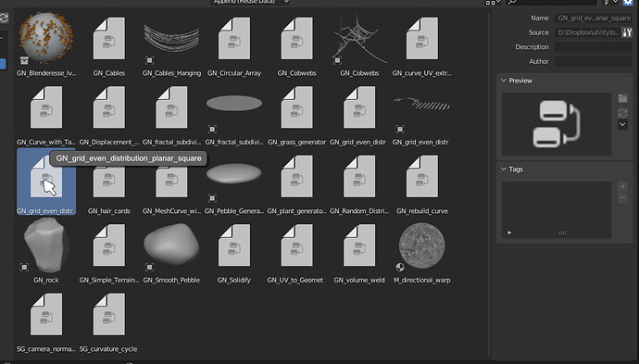Select the GN_Cobwebs asset with document icon
639x364 pixels.
pos(296,44)
